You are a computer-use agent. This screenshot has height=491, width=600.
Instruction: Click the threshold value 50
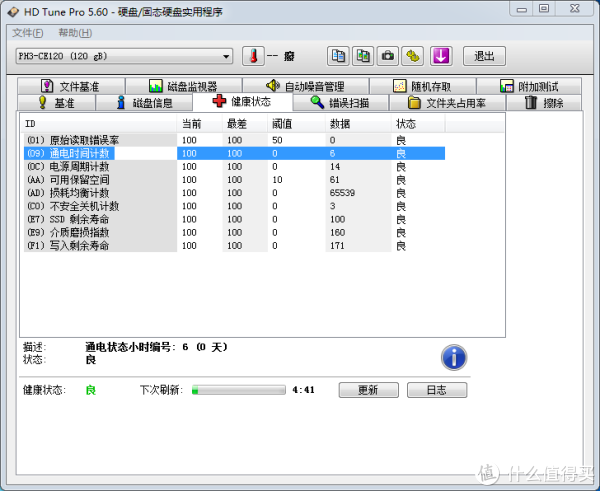click(x=277, y=140)
